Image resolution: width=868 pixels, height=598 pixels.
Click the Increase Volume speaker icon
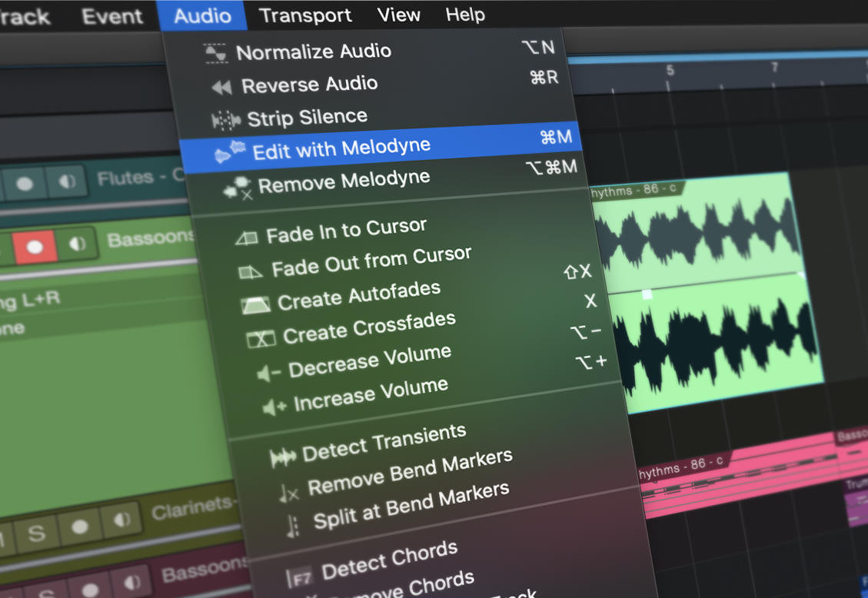coord(274,408)
